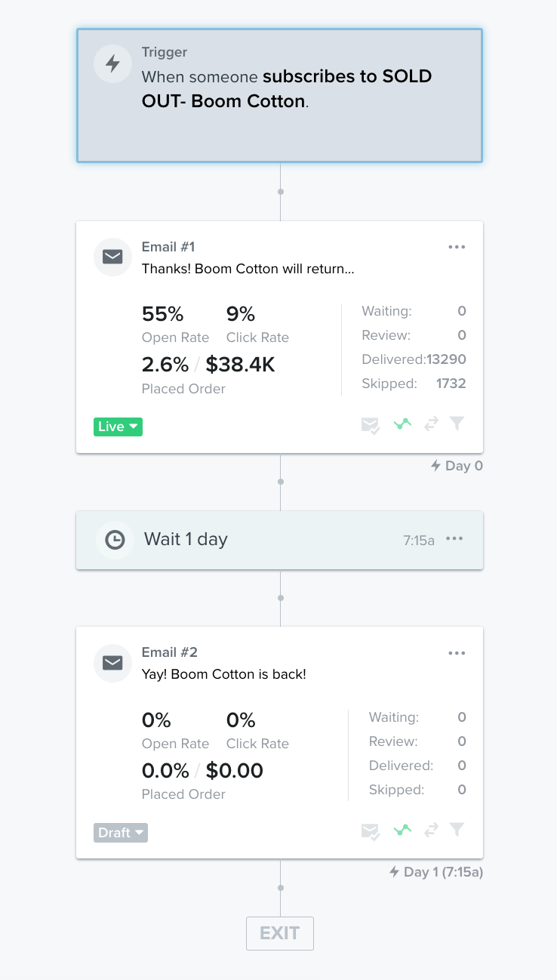
Task: Click the Email #1 envelope icon
Action: coord(112,257)
